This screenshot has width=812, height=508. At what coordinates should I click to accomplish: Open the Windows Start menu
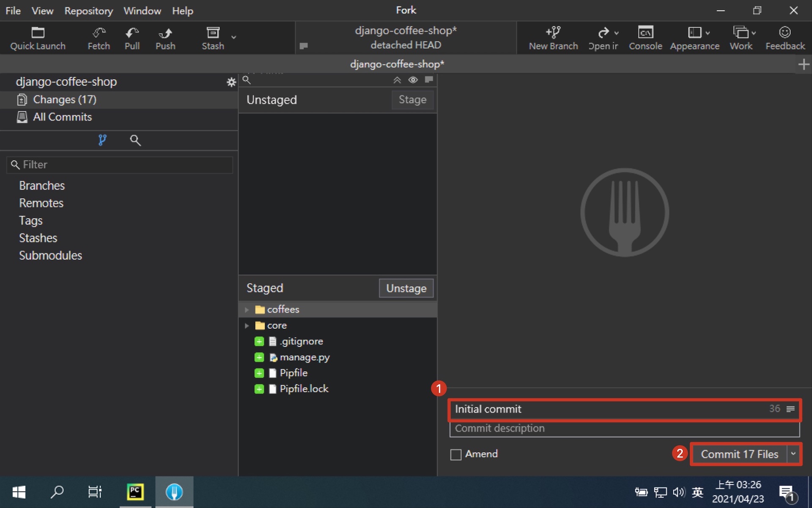tap(19, 492)
